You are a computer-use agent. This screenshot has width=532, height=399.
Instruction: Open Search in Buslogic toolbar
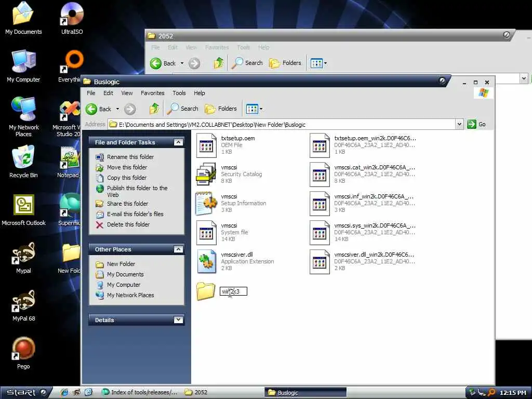point(182,109)
